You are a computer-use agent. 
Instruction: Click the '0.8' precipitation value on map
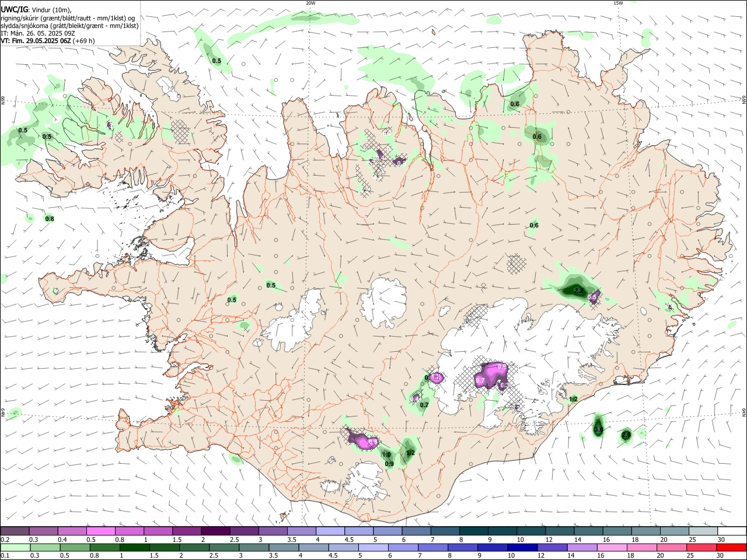[50, 219]
